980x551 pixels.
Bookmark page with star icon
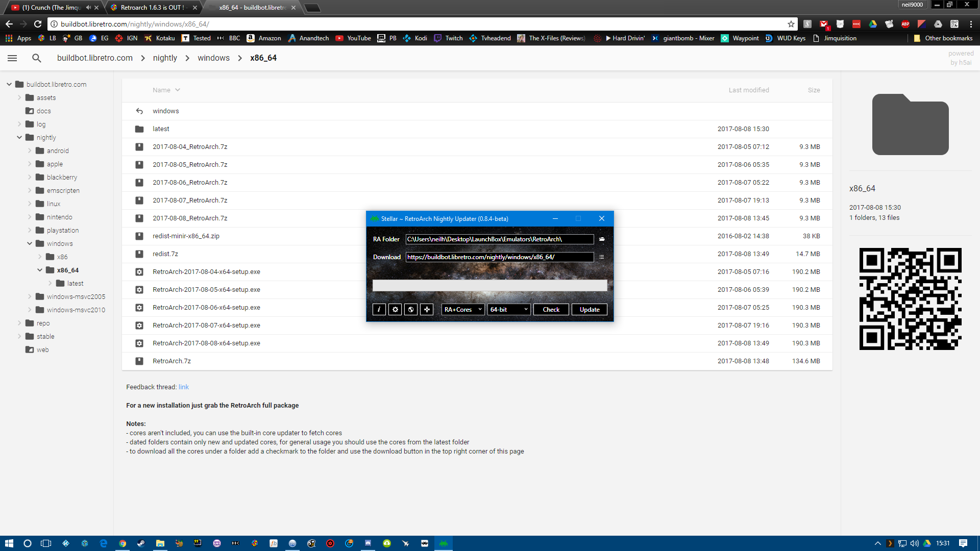point(791,24)
